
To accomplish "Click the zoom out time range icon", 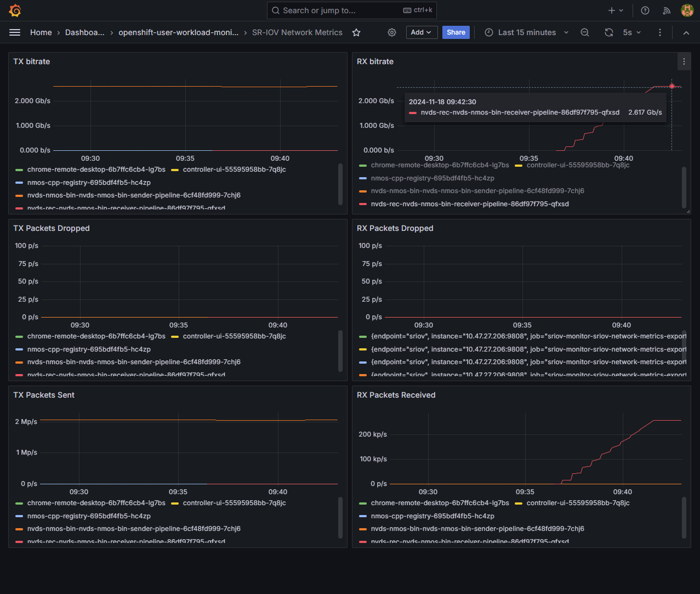I will pos(585,32).
